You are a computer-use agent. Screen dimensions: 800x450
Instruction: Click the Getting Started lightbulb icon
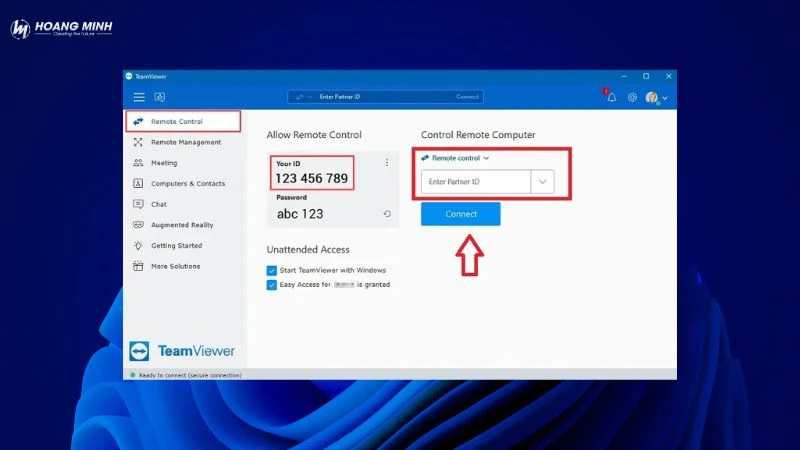point(138,245)
